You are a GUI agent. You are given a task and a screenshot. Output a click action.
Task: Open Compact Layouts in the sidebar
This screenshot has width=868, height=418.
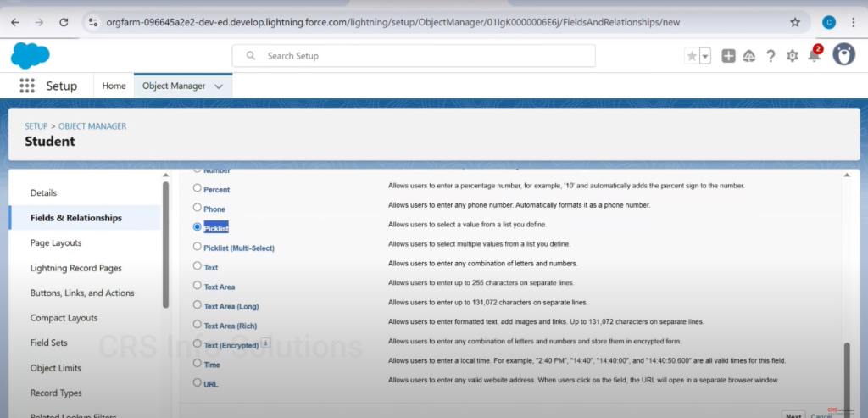click(64, 318)
